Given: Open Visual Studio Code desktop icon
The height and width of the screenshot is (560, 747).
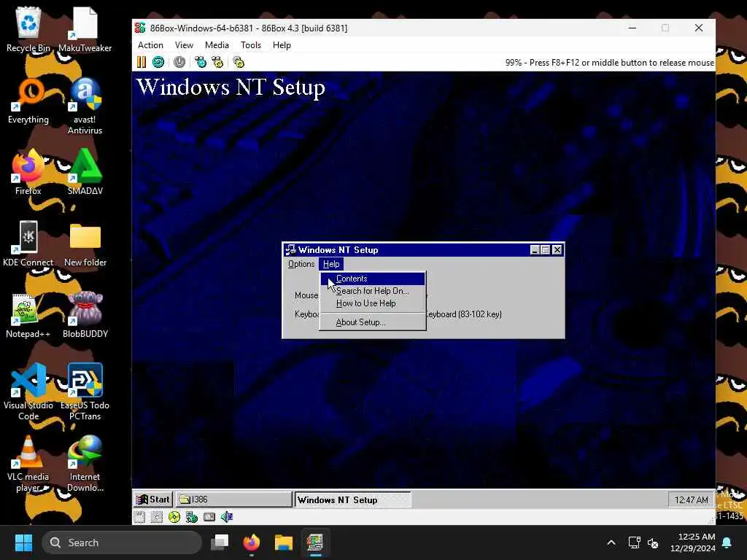Looking at the screenshot, I should tap(28, 392).
